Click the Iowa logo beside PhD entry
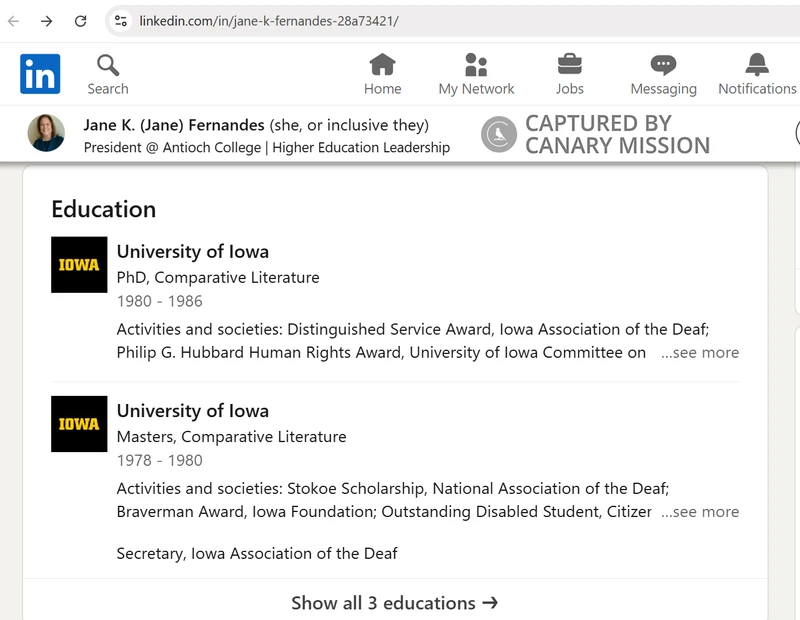This screenshot has width=800, height=620. click(79, 264)
